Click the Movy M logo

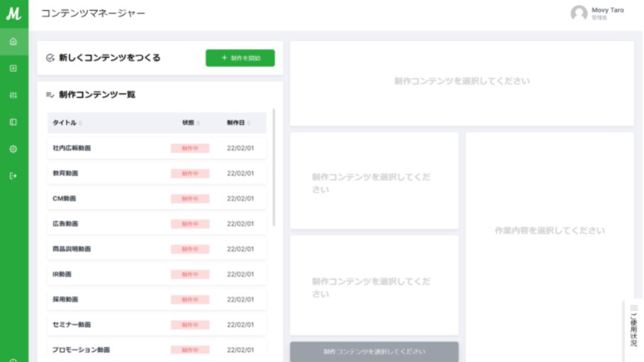tap(14, 14)
